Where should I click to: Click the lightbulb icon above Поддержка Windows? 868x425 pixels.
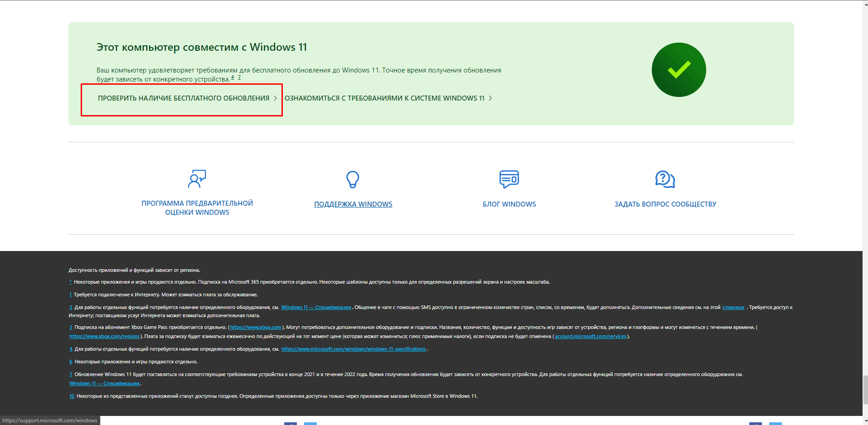tap(353, 179)
